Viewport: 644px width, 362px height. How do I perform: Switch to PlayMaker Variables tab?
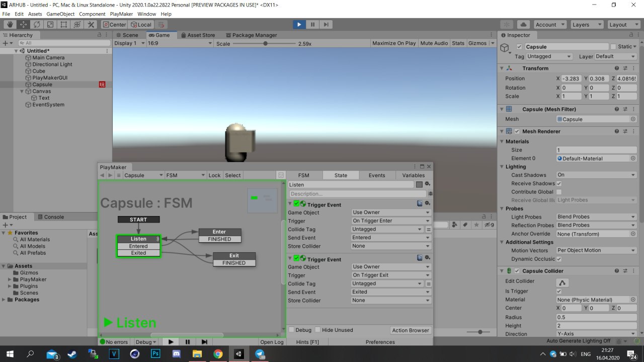[x=414, y=175]
